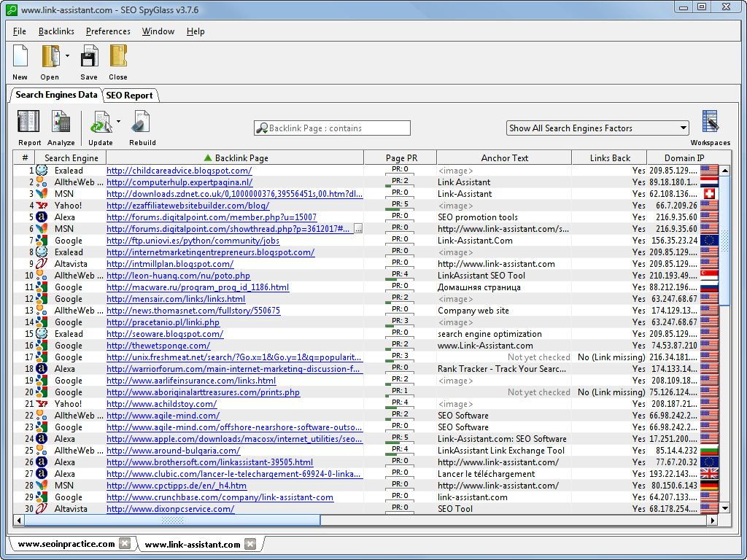
Task: Sort by Search Engine column header
Action: pos(71,158)
